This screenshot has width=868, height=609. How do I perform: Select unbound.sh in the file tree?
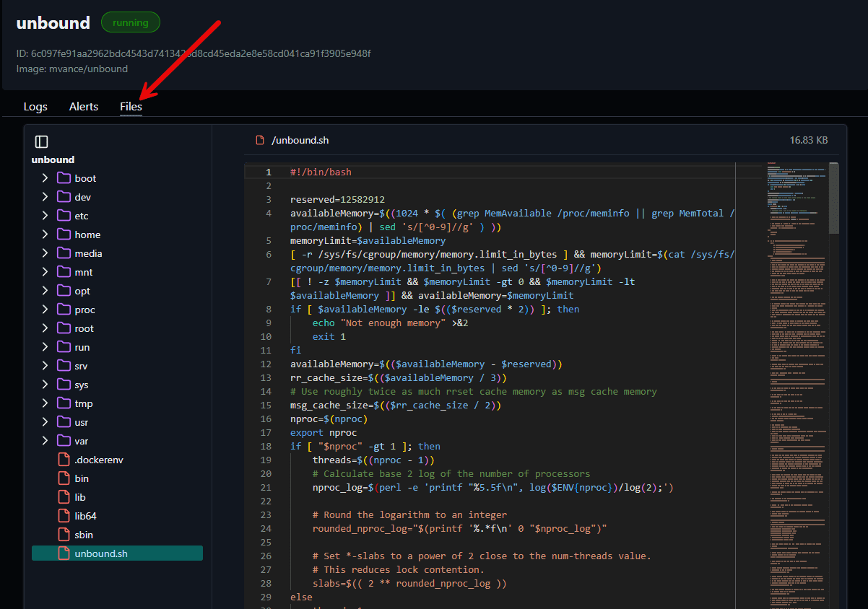(x=101, y=553)
